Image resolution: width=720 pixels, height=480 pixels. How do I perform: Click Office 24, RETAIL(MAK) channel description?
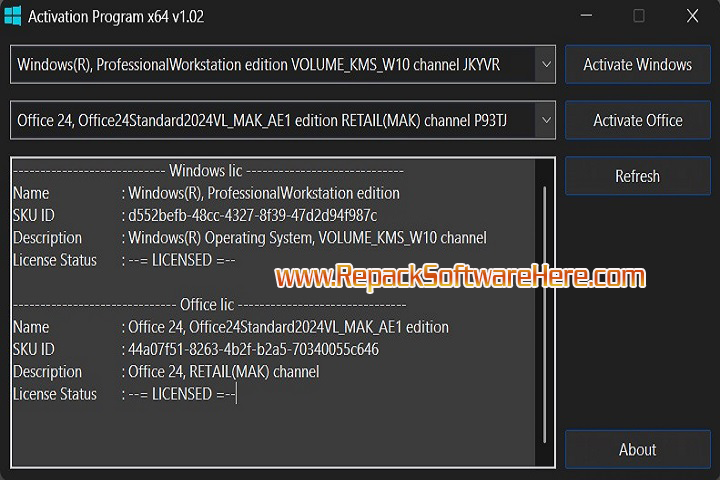point(224,372)
